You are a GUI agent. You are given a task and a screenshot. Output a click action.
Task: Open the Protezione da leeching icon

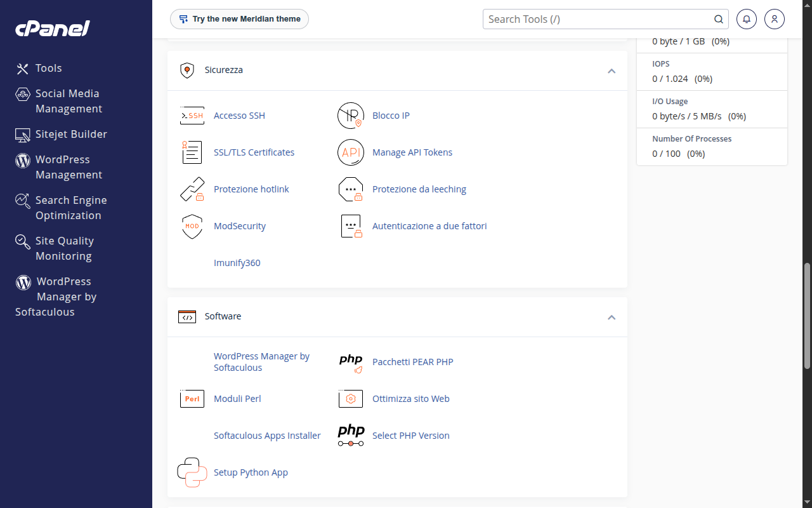point(351,189)
